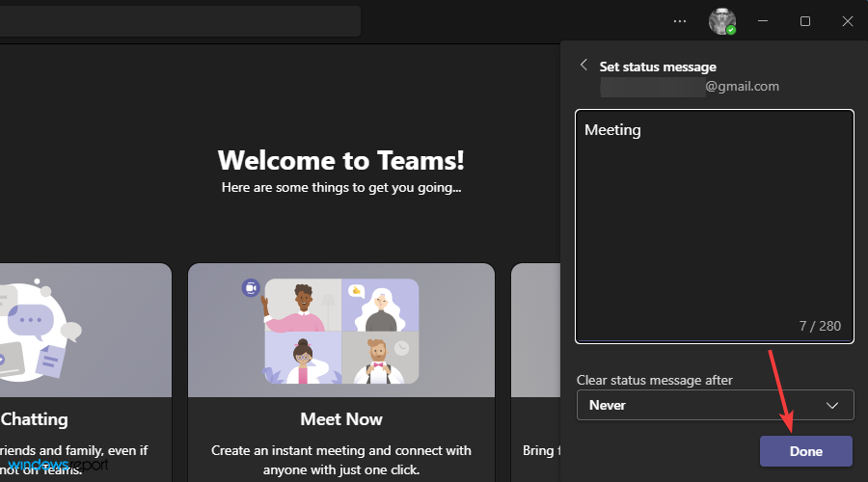Viewport: 868px width, 482px height.
Task: Click the Done button
Action: coord(805,451)
